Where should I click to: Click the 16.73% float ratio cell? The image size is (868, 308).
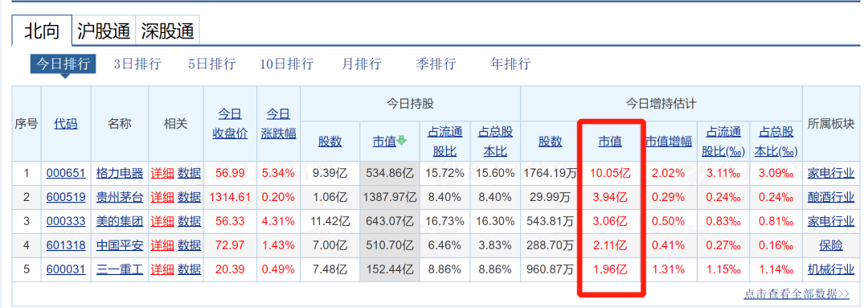click(445, 222)
